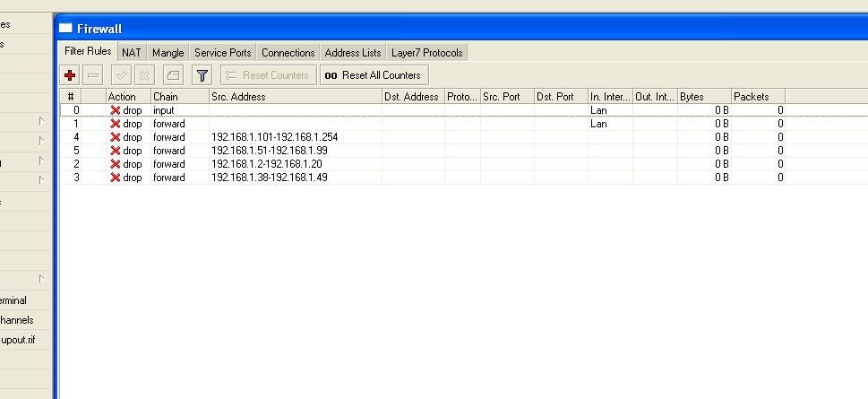868x399 pixels.
Task: Click red drop icon on rule 0
Action: (x=115, y=110)
